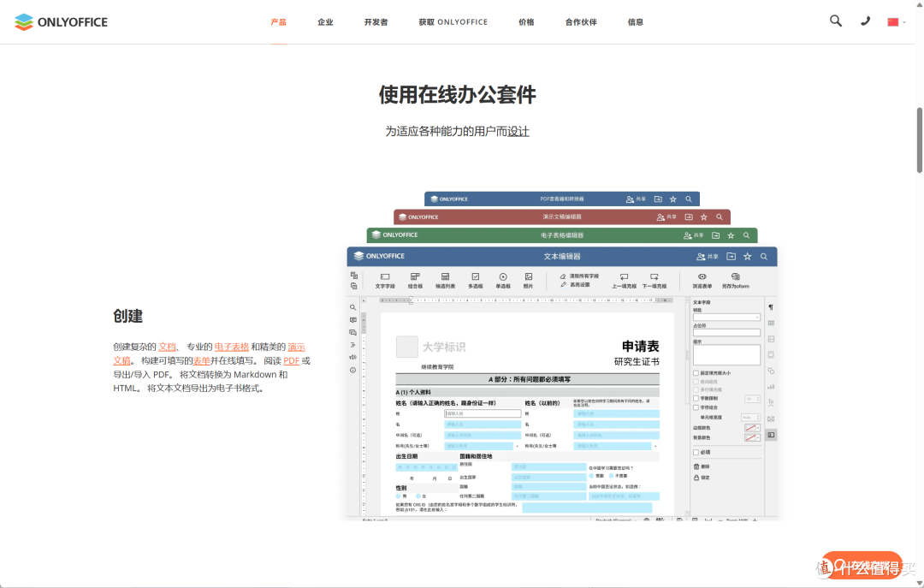This screenshot has width=924, height=588.
Task: Select the PDF查看器和转换器 window tab
Action: point(561,199)
